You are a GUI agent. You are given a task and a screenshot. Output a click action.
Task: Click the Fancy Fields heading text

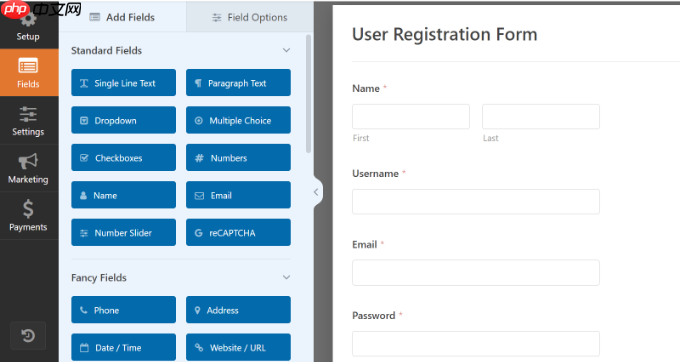point(99,278)
